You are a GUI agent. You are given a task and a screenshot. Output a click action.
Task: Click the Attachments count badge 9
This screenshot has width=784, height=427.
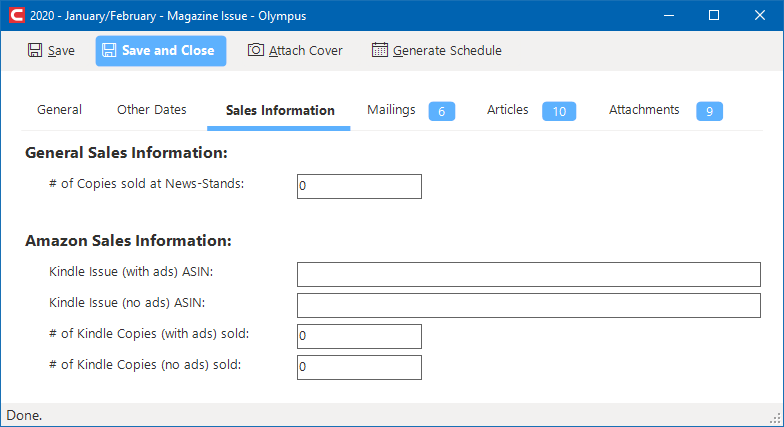click(x=709, y=111)
